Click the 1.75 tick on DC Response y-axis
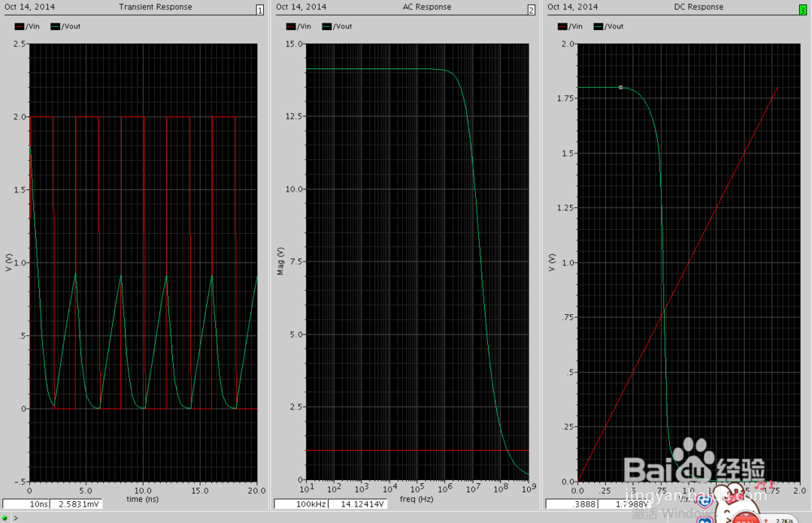The width and height of the screenshot is (812, 523). (565, 98)
